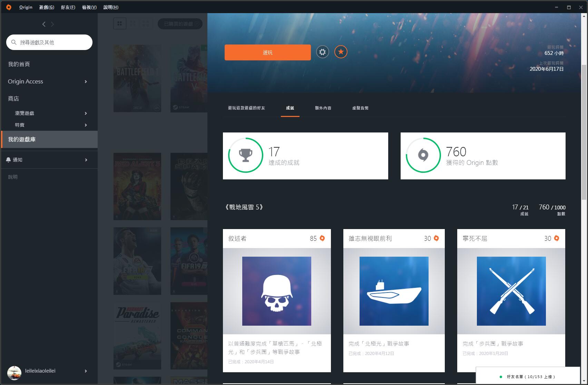588x385 pixels.
Task: Open game settings gear icon
Action: [322, 52]
